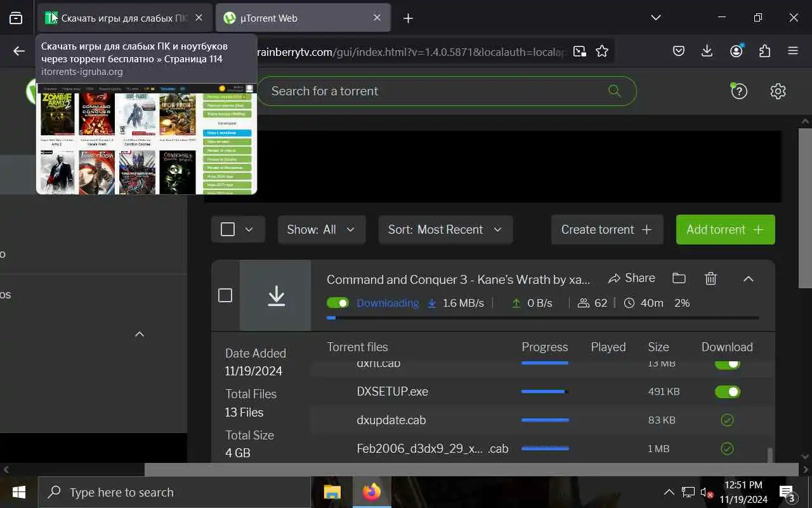Open the torrent's containing folder icon
This screenshot has height=508, width=812.
click(x=679, y=278)
